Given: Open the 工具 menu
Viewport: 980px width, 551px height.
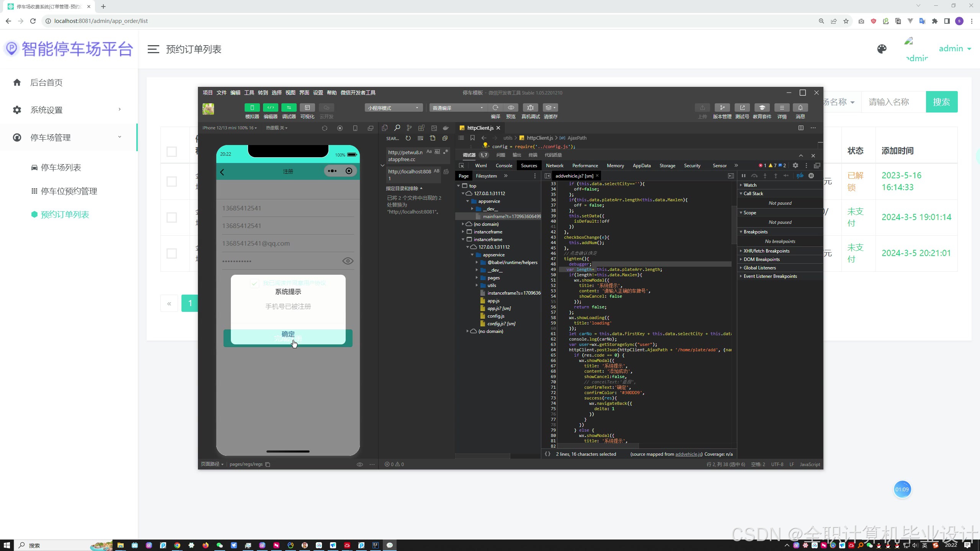Looking at the screenshot, I should point(249,93).
